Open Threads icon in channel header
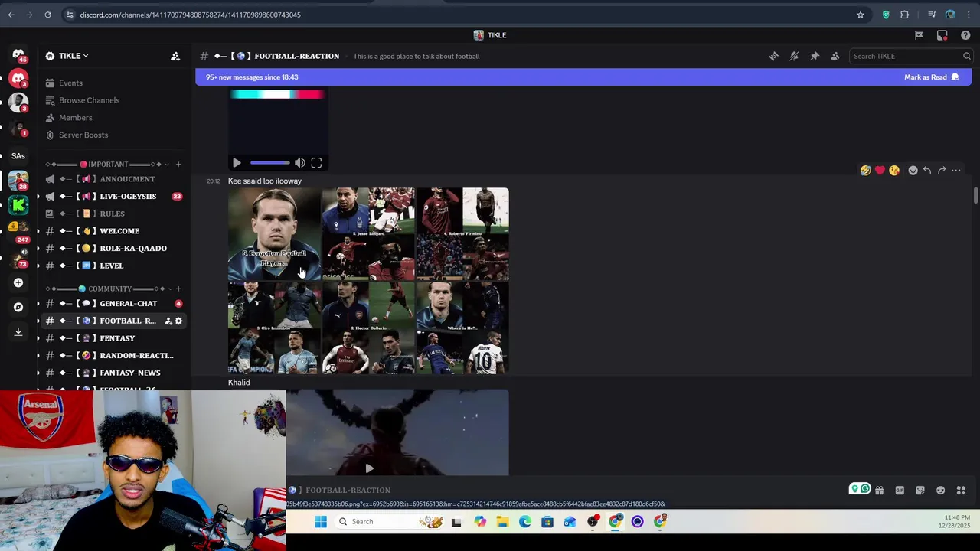The height and width of the screenshot is (551, 980). coord(773,56)
